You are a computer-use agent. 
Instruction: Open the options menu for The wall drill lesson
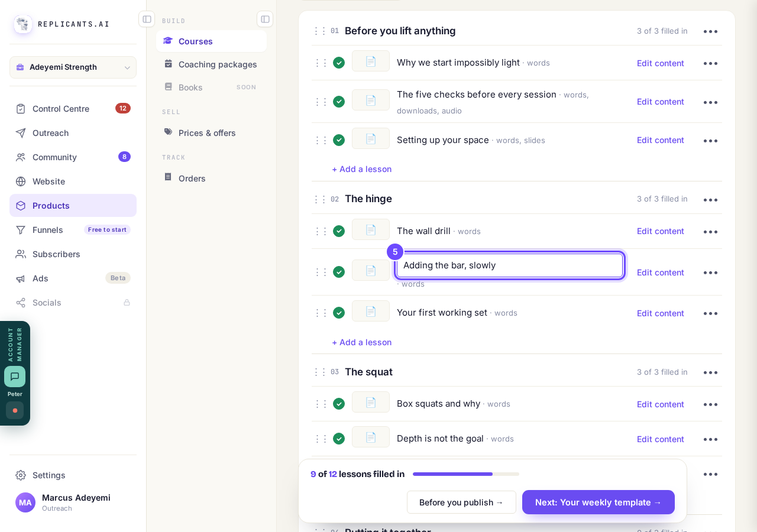tap(710, 232)
